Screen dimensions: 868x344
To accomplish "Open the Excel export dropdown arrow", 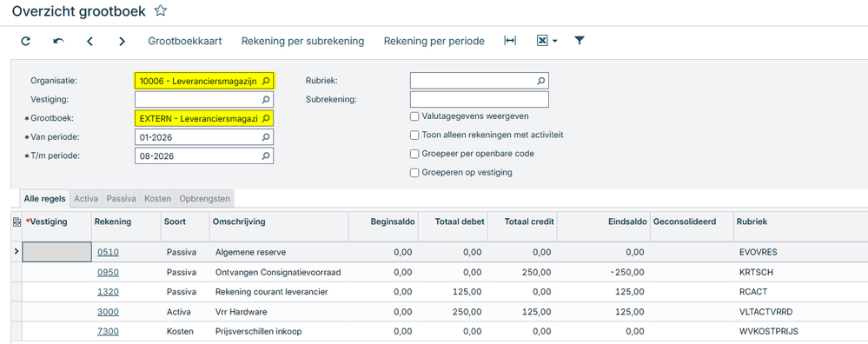I will [x=554, y=42].
